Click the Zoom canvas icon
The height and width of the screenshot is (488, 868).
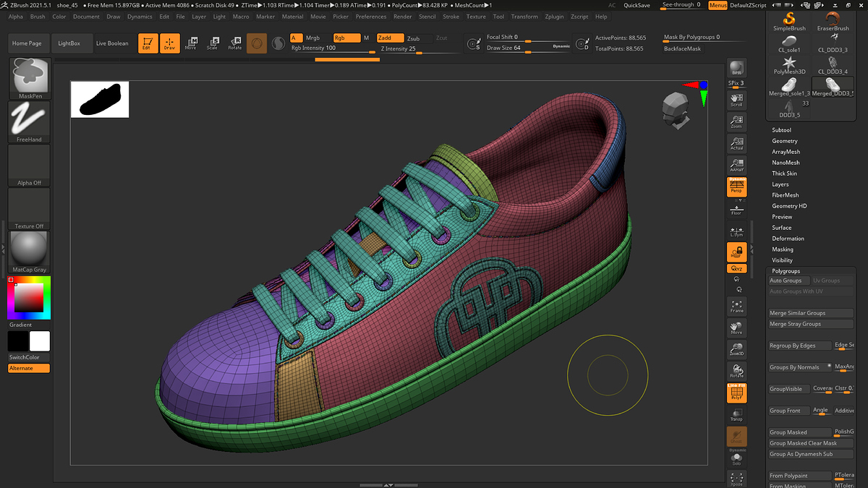[737, 121]
